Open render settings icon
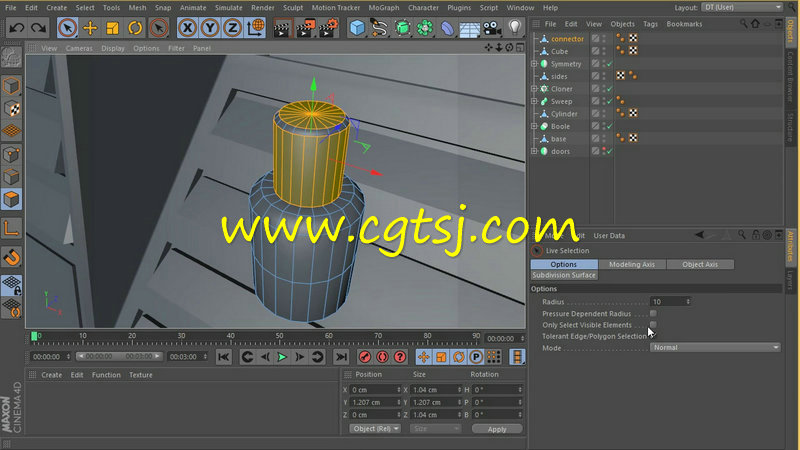The image size is (800, 450). tap(328, 28)
